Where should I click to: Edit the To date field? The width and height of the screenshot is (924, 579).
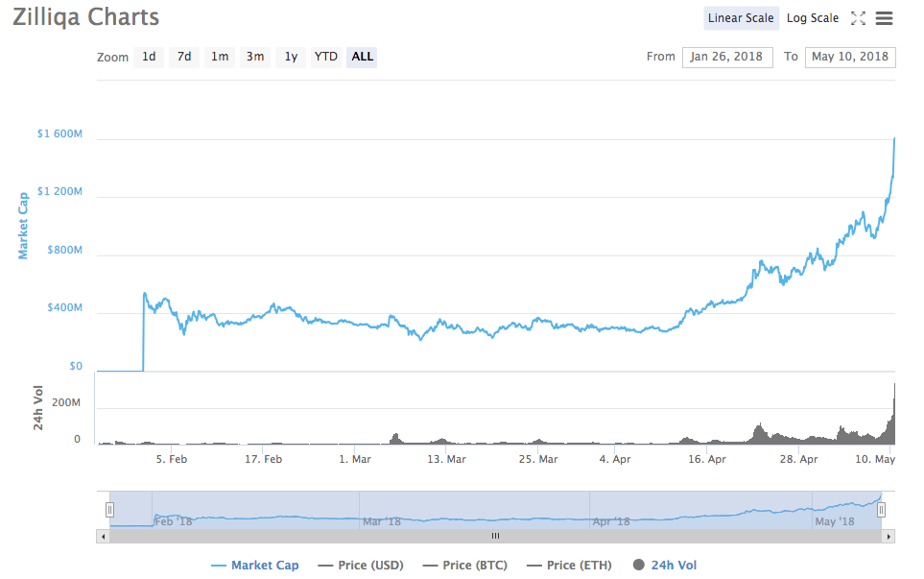850,58
